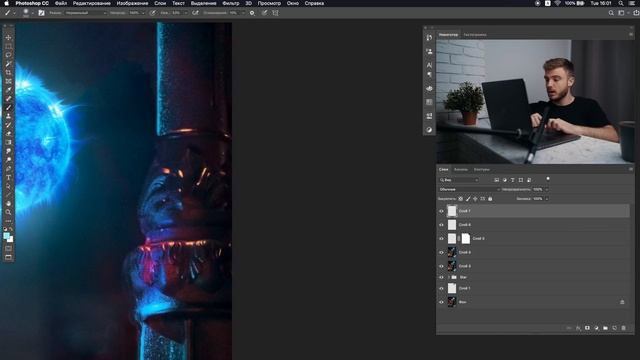Click the Create new layer icon
The image size is (640, 360).
(614, 328)
